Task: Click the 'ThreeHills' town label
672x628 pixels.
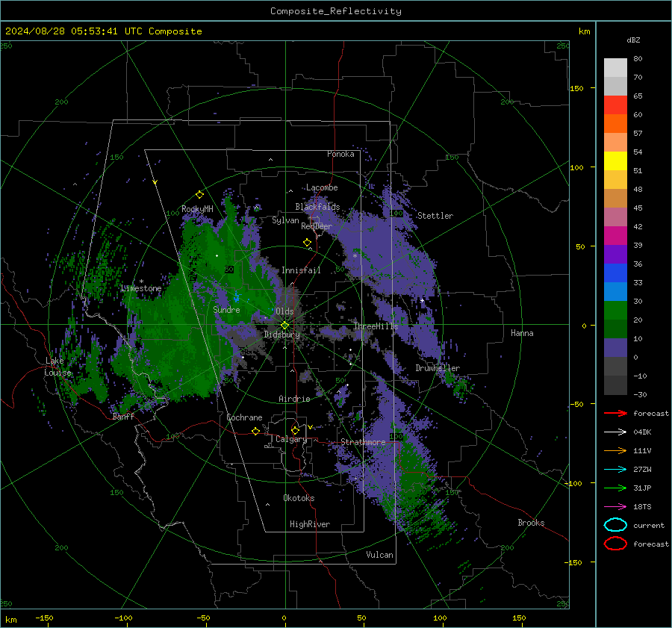Action: click(x=376, y=326)
